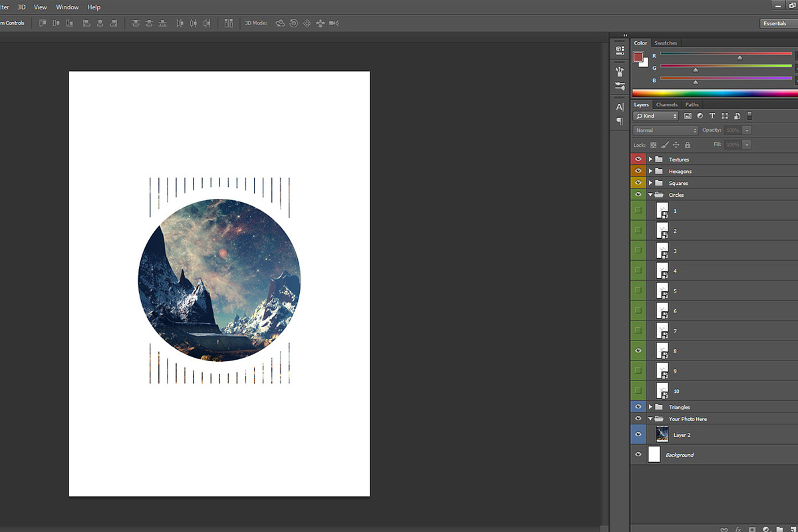The height and width of the screenshot is (532, 798).
Task: Filter layers by type layers icon
Action: tap(712, 116)
